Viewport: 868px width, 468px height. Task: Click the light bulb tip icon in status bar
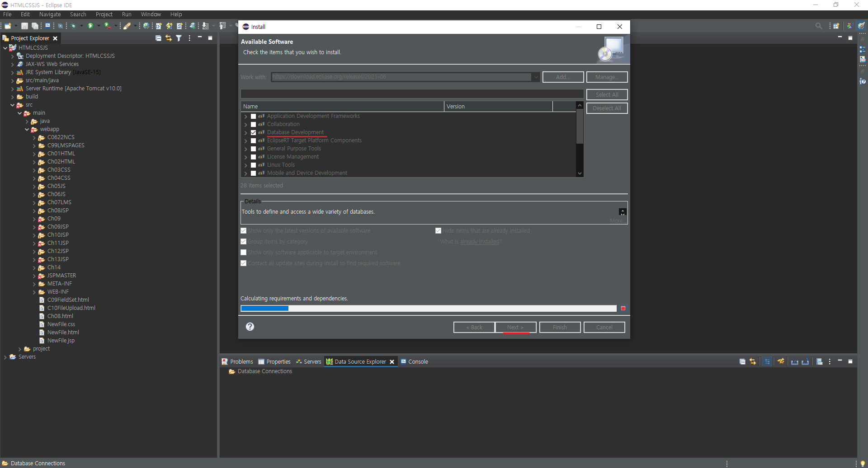(863, 463)
